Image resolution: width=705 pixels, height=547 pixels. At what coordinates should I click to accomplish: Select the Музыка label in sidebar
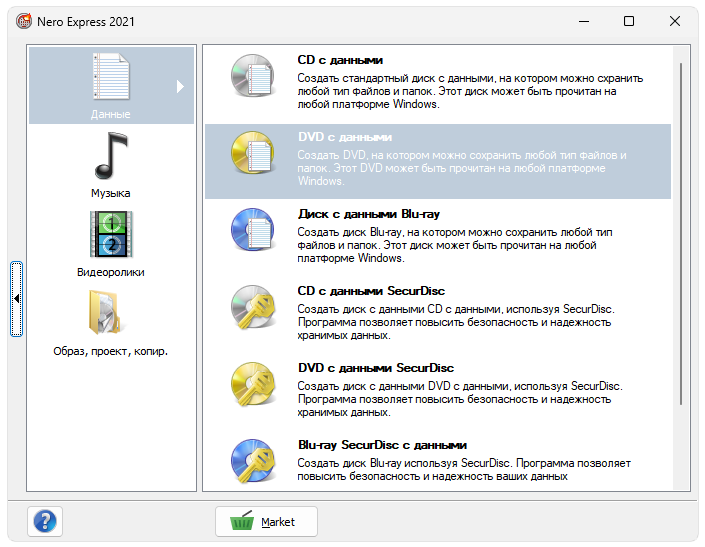click(x=111, y=193)
